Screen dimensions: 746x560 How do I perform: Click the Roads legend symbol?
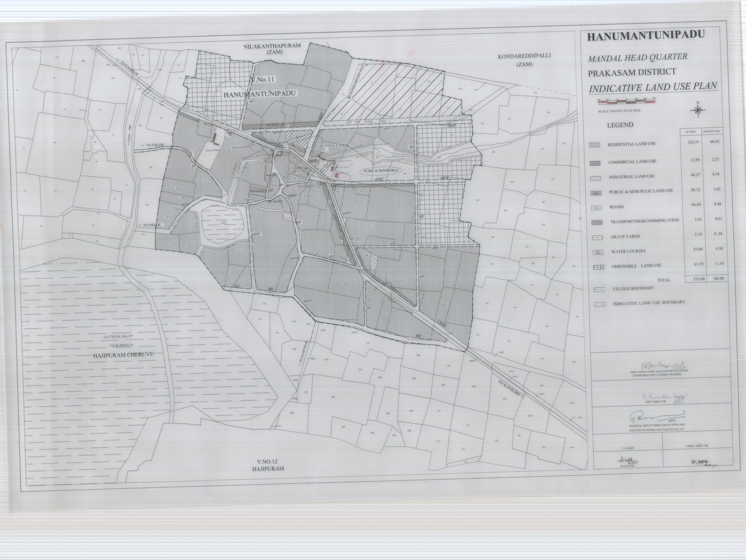596,208
